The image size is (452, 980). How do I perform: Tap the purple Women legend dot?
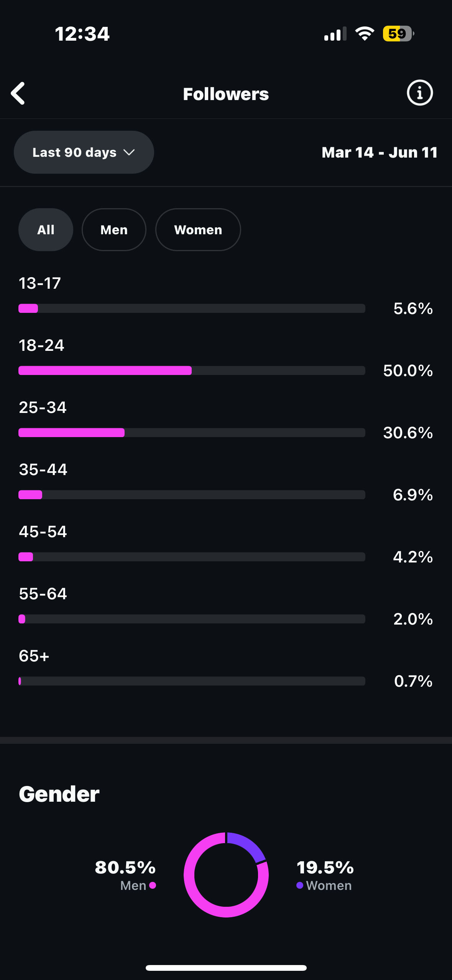(x=300, y=885)
